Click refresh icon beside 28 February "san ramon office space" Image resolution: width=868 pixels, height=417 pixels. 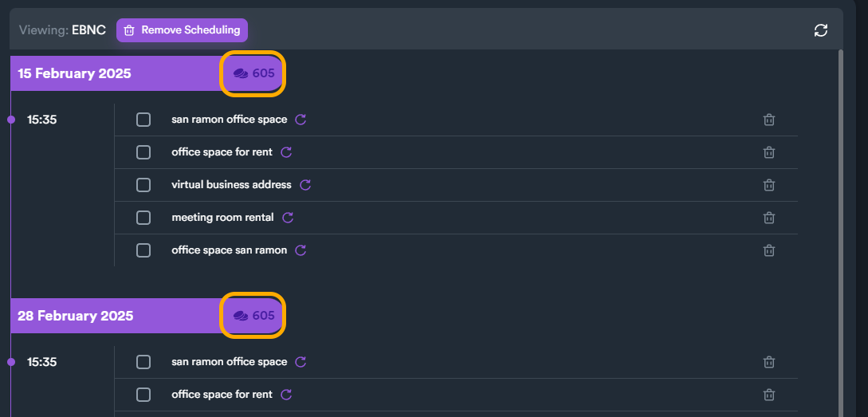(x=300, y=362)
